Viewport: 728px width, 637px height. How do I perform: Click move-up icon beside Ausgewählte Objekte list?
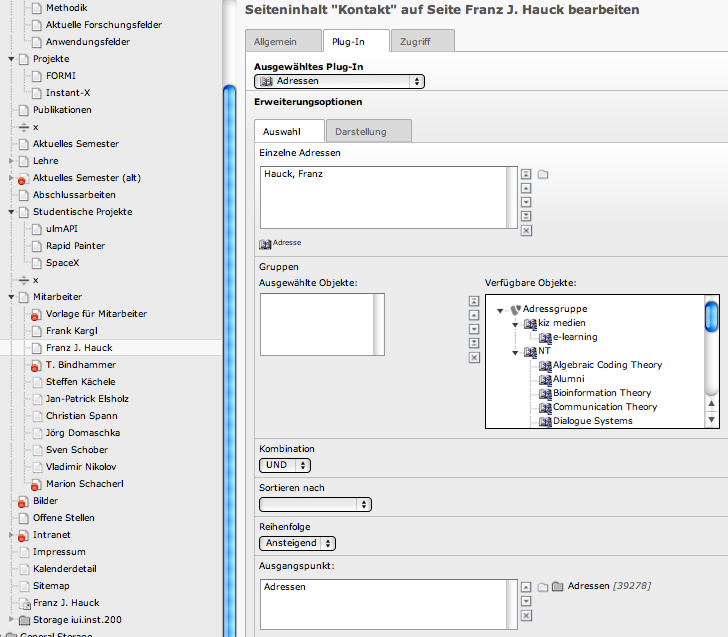(474, 315)
